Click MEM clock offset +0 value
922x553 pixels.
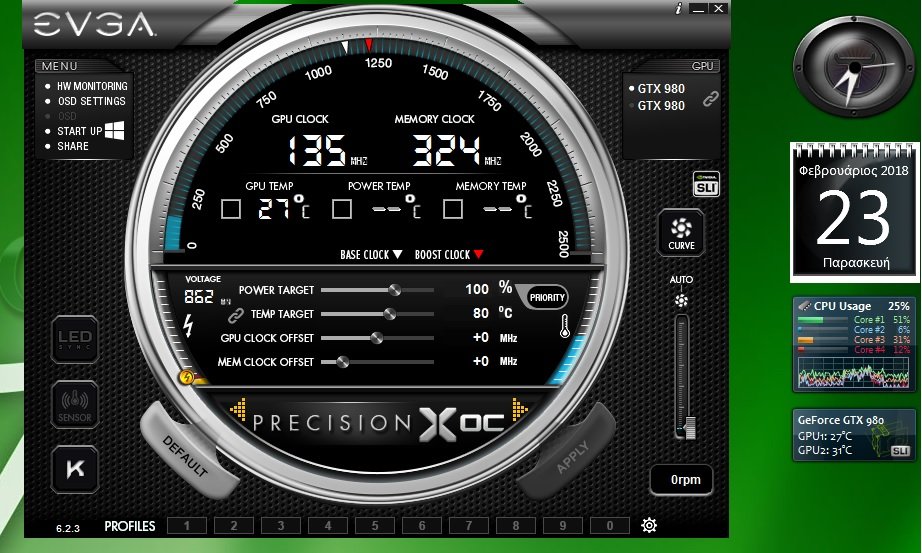click(480, 361)
